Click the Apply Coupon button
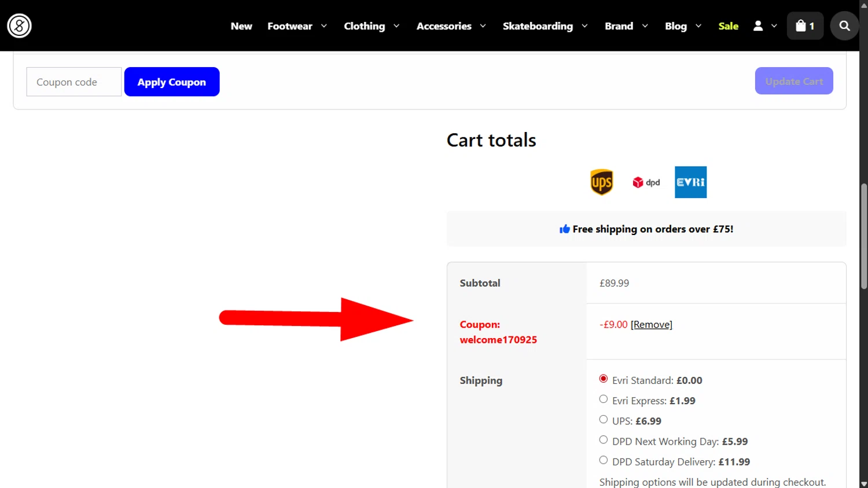 pyautogui.click(x=172, y=82)
